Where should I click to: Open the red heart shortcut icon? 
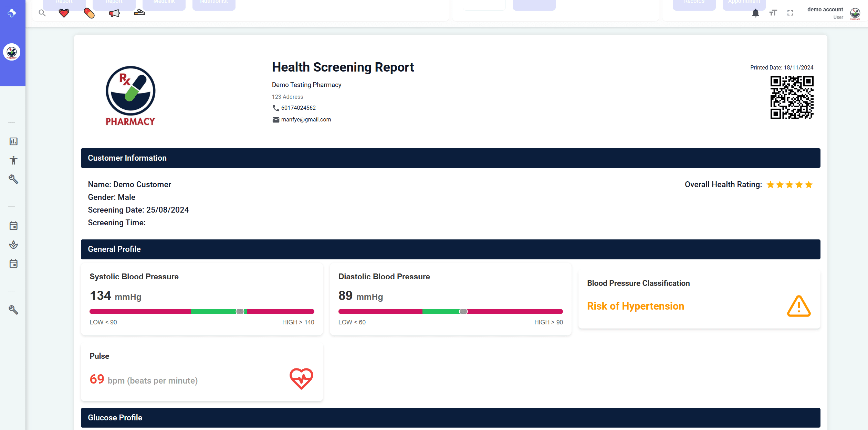click(64, 13)
